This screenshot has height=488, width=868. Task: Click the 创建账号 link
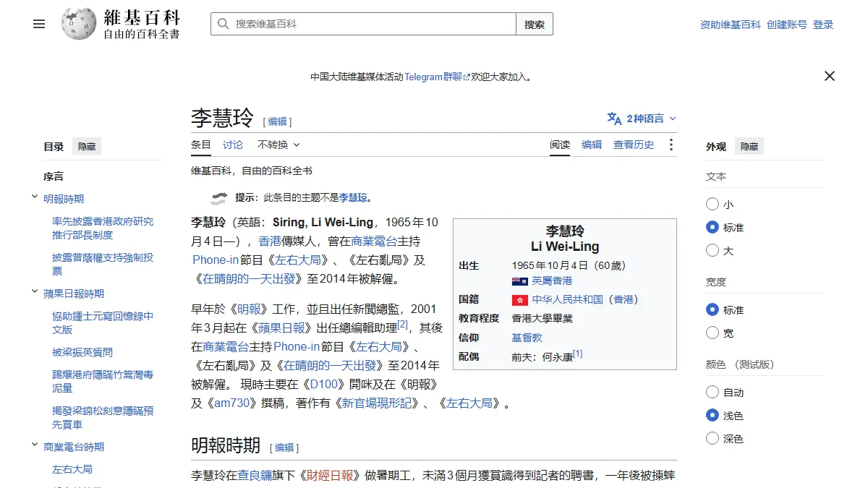coord(787,25)
